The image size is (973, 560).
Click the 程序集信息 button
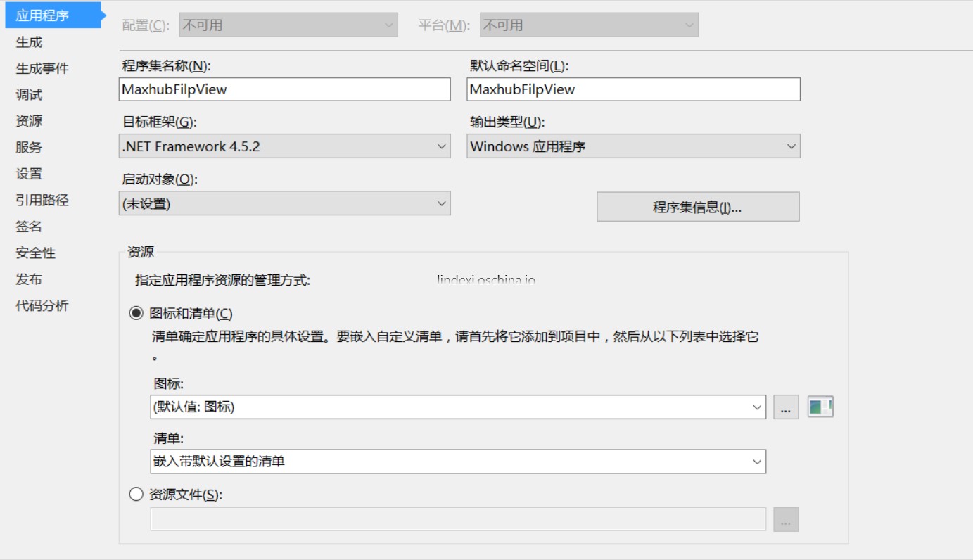[x=697, y=205]
